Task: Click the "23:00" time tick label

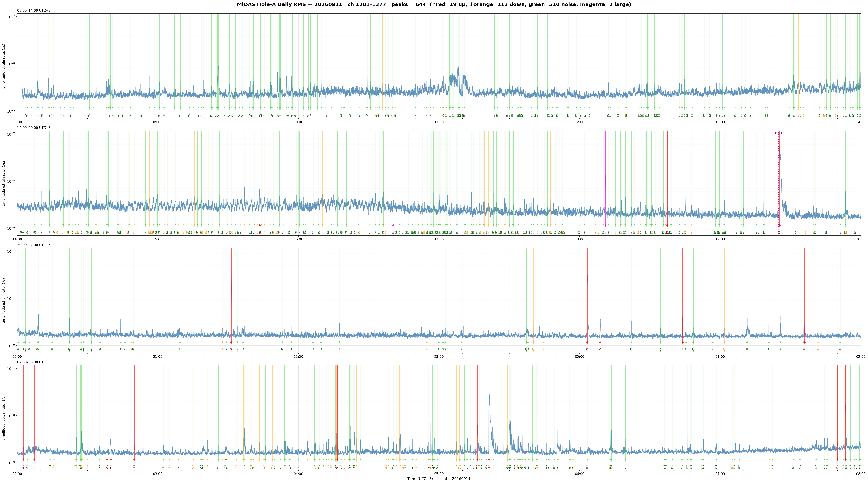Action: pyautogui.click(x=439, y=357)
